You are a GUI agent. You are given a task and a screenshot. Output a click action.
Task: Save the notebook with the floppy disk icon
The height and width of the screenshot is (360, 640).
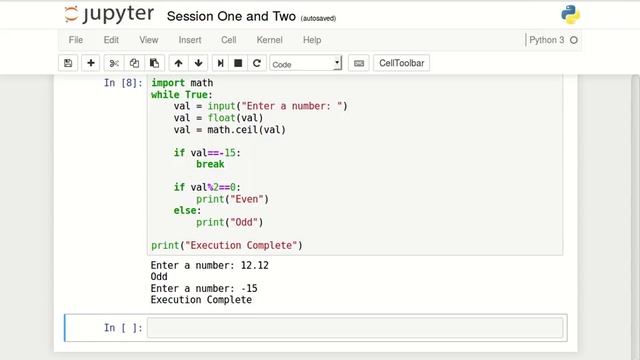68,63
